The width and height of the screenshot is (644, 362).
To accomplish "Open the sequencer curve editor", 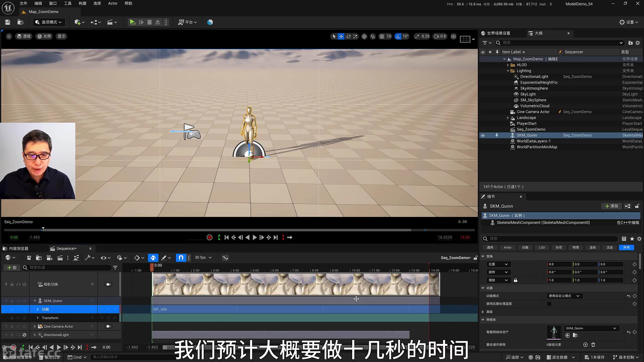I will point(225,258).
